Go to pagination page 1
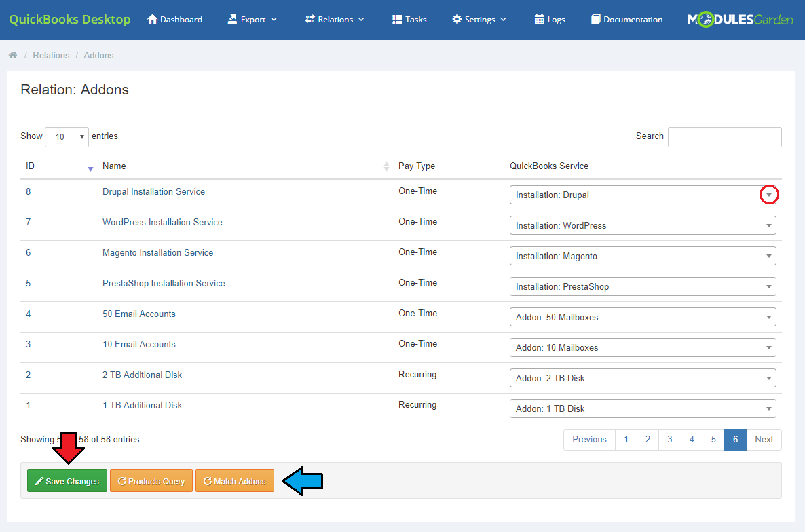Image resolution: width=805 pixels, height=532 pixels. click(626, 440)
